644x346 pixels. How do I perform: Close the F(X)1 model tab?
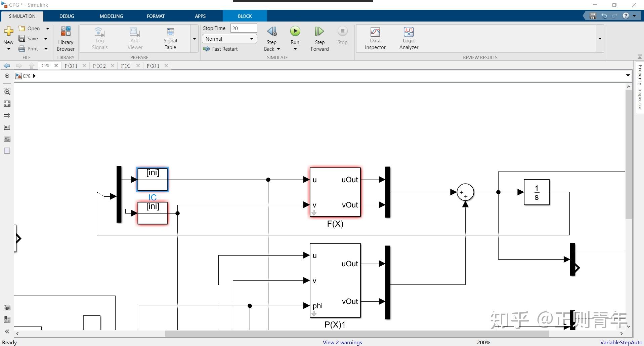pos(166,66)
